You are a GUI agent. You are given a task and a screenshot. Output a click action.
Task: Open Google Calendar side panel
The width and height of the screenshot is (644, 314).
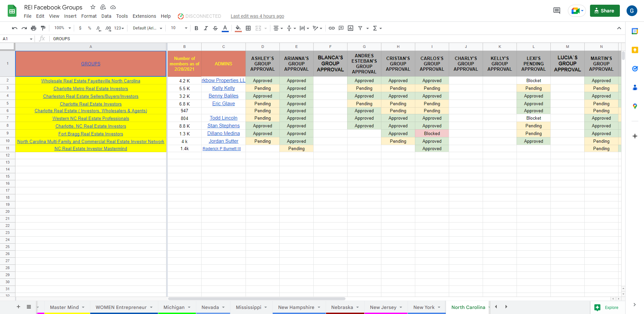[x=635, y=31]
